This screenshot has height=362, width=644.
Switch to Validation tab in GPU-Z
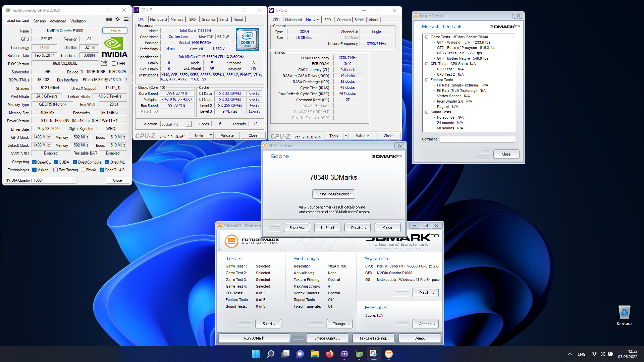78,21
